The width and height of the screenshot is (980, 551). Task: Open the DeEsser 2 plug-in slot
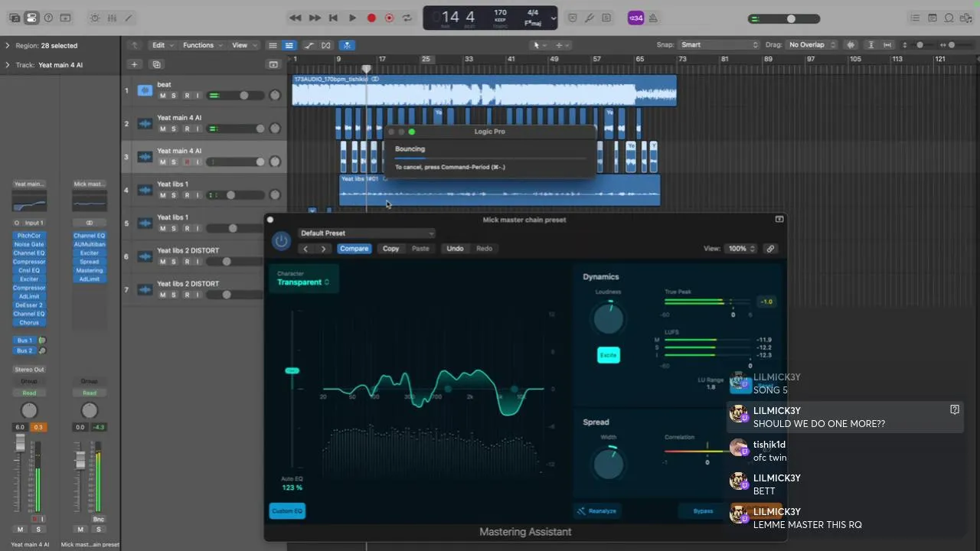coord(29,305)
